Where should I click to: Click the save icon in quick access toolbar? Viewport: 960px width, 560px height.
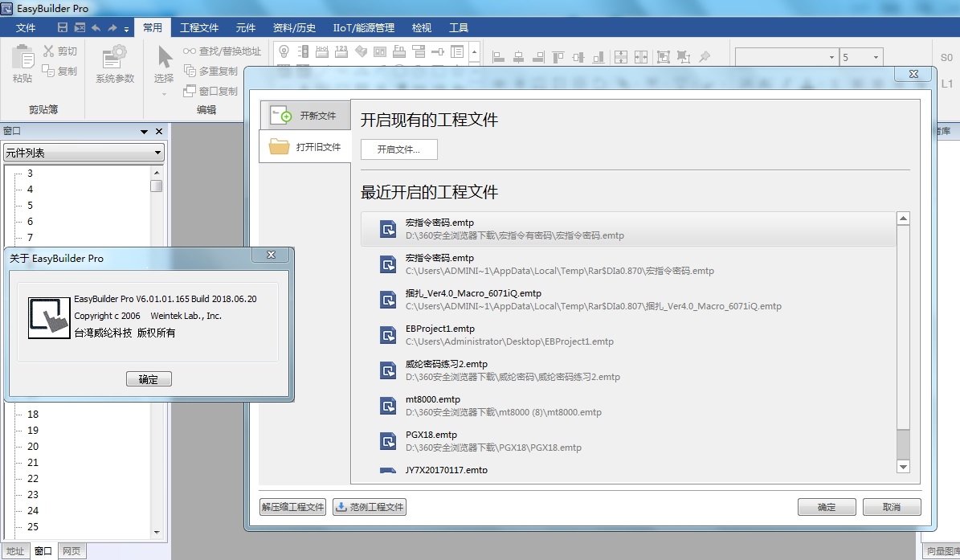coord(62,28)
